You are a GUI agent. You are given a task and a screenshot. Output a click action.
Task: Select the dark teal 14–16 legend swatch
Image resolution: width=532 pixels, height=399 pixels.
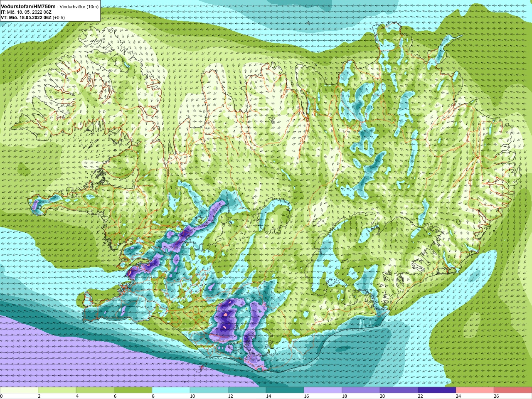tap(285, 390)
